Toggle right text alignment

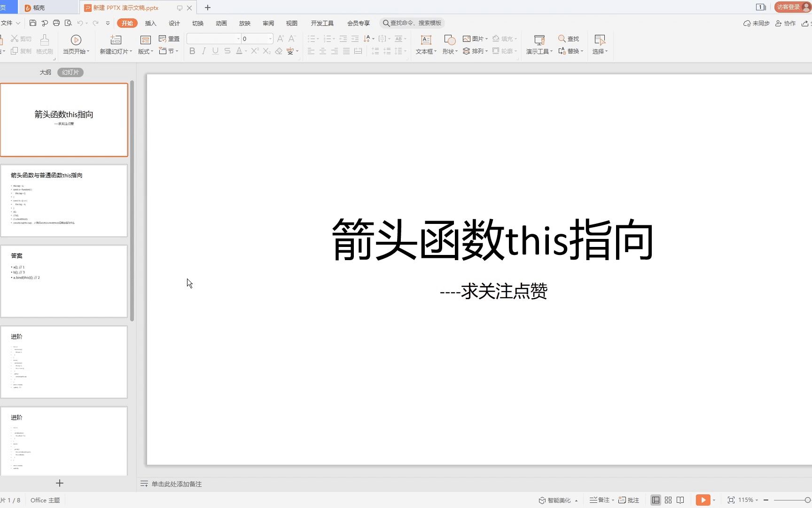click(335, 51)
